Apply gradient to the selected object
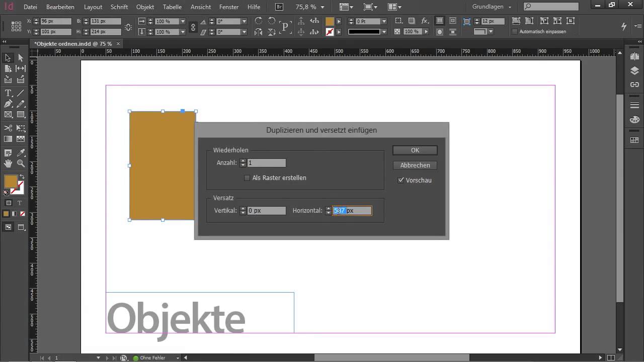This screenshot has width=644, height=362. (x=14, y=214)
